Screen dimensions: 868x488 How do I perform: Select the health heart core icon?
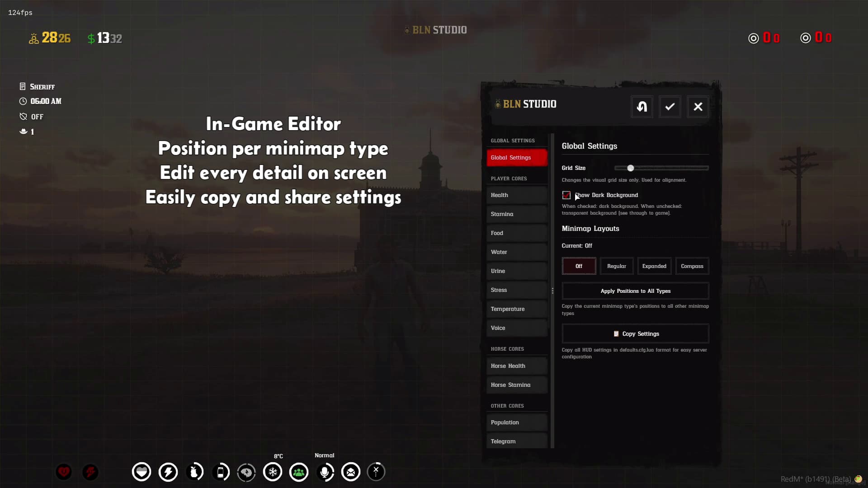coord(142,472)
